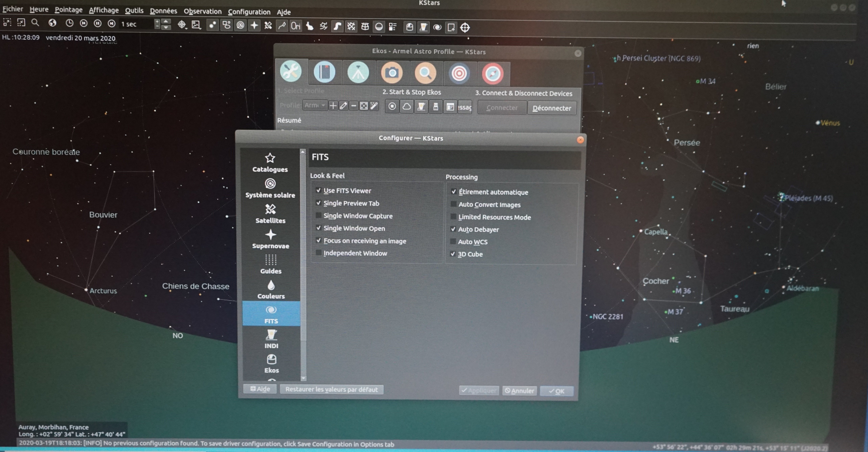Increase time step with up arrow
The height and width of the screenshot is (452, 868).
166,21
